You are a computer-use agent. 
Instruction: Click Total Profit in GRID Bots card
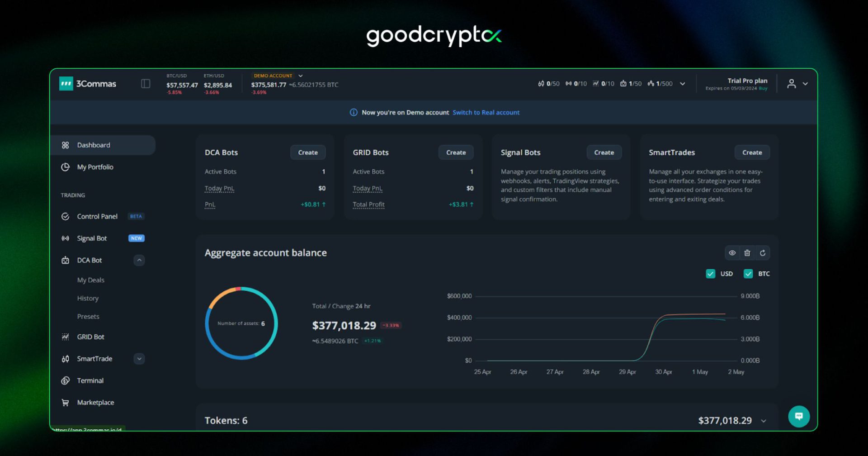pyautogui.click(x=368, y=204)
